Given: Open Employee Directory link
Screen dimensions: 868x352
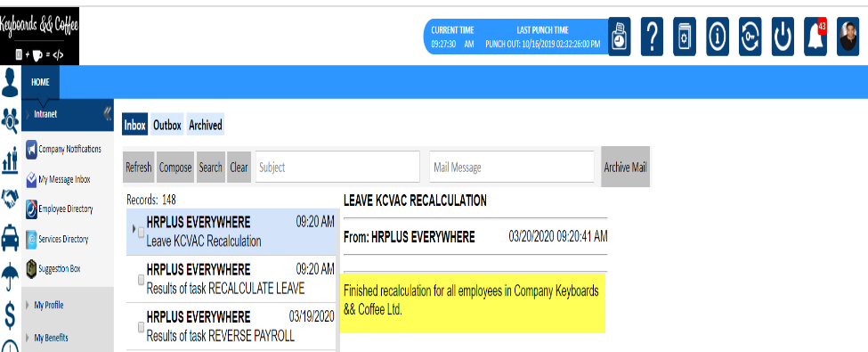Looking at the screenshot, I should (66, 209).
